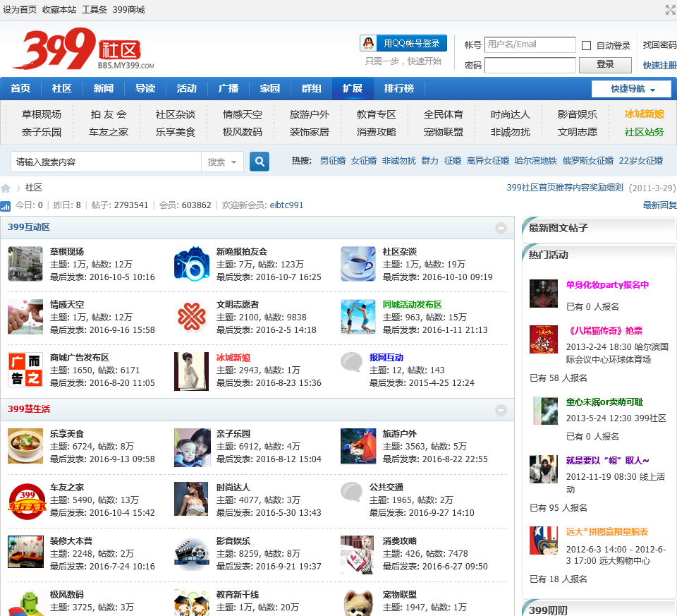Screen dimensions: 677x616
Task: Open the 亲子乐园 mother and child icon
Action: coord(192,447)
